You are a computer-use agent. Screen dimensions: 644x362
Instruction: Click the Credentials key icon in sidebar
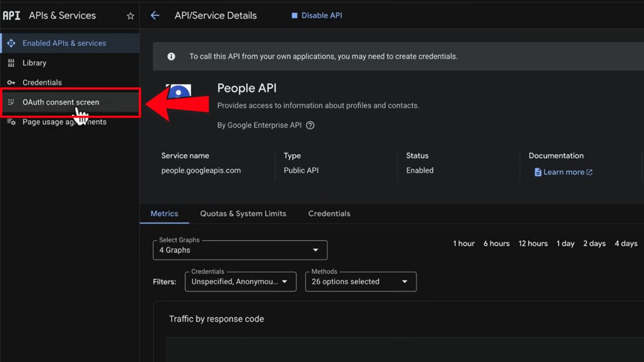coord(11,83)
